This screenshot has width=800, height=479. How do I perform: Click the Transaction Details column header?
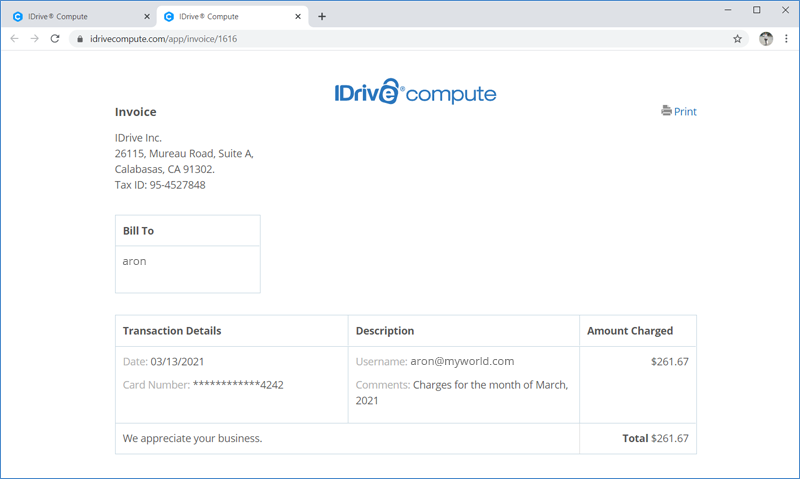(172, 331)
